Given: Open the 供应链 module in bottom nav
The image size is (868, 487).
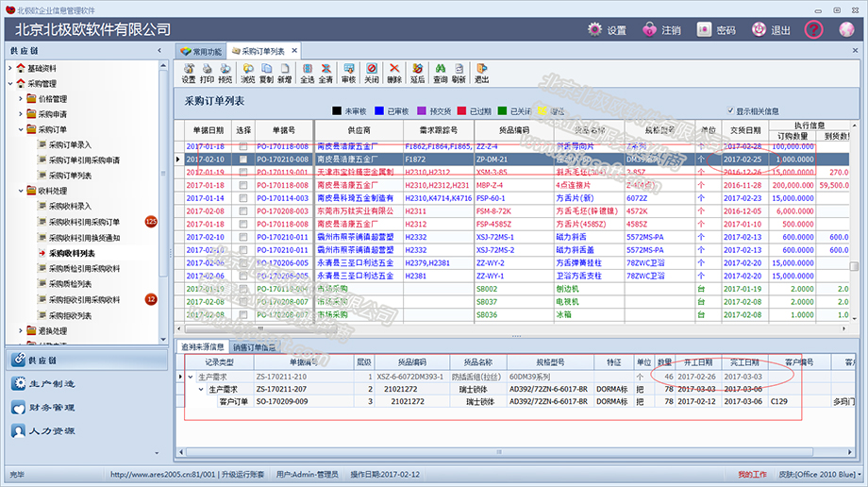Looking at the screenshot, I should (x=88, y=361).
